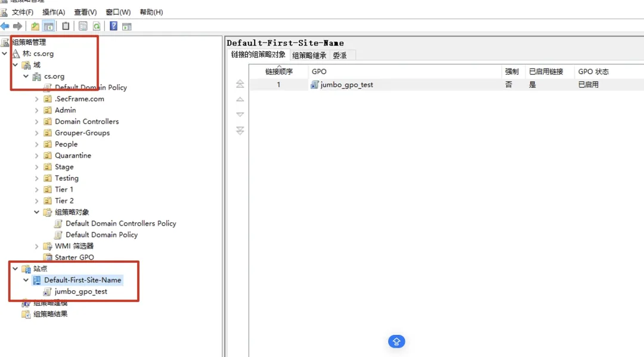Expand the Grouper-Groups OU
The height and width of the screenshot is (357, 644).
point(36,133)
